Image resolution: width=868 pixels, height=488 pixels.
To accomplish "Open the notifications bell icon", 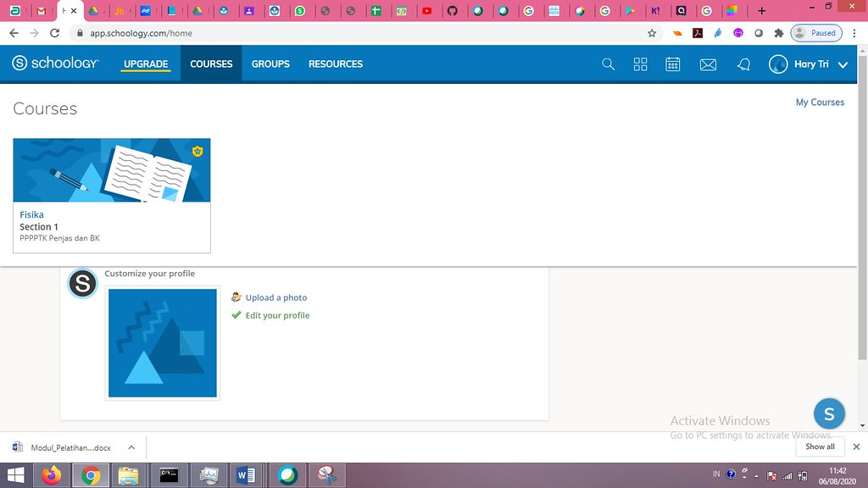I will click(x=744, y=64).
